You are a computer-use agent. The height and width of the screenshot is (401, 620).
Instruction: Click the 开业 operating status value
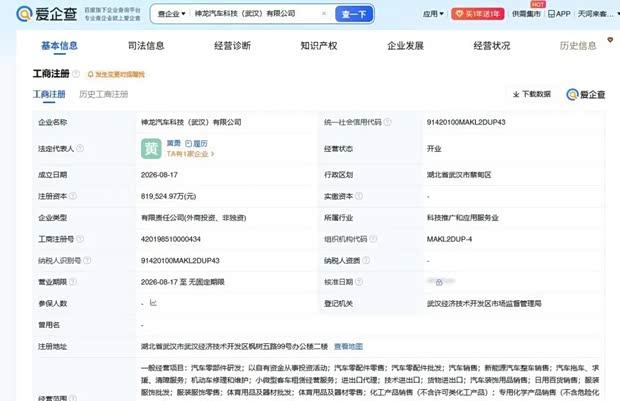pos(434,149)
